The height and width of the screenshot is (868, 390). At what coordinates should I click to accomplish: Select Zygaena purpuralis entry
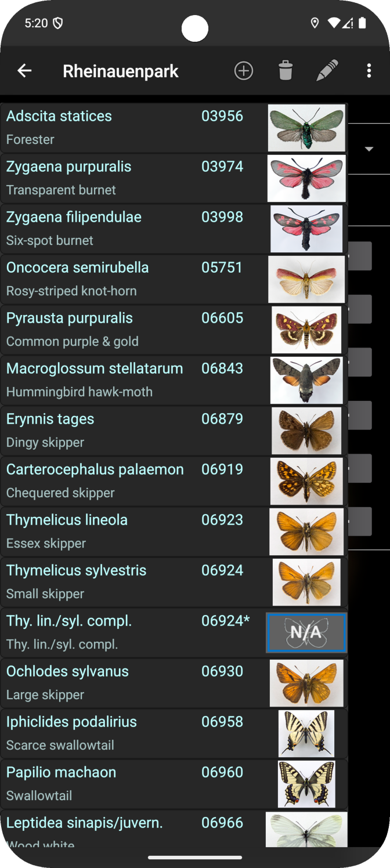116,178
